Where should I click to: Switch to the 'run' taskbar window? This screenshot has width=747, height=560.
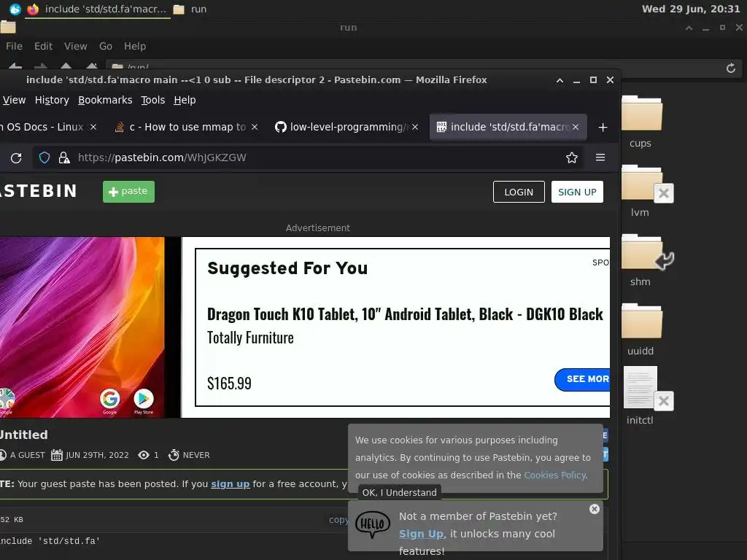pyautogui.click(x=190, y=9)
